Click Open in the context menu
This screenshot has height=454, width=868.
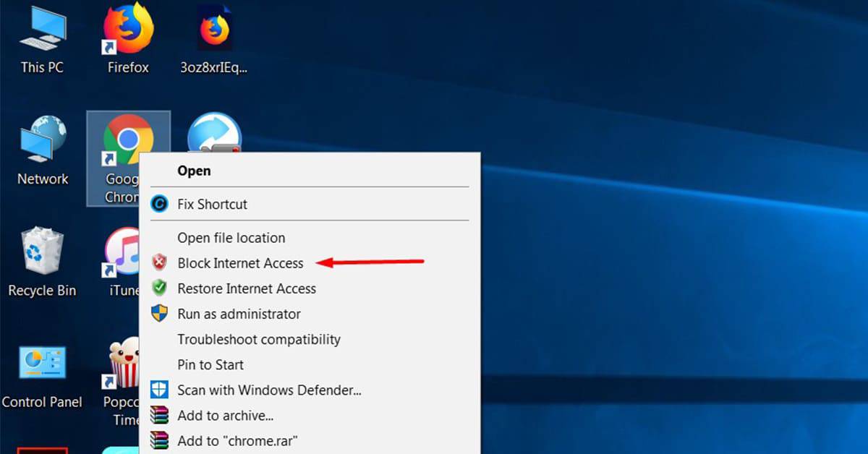(x=309, y=171)
